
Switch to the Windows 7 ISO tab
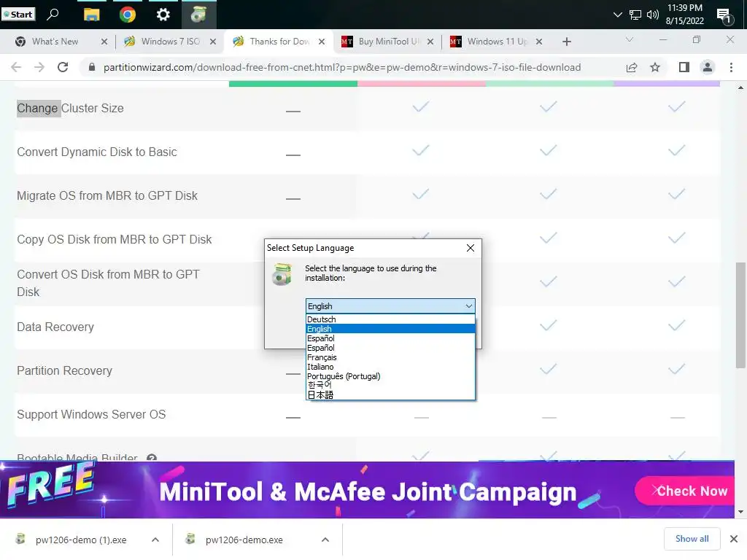tap(170, 42)
